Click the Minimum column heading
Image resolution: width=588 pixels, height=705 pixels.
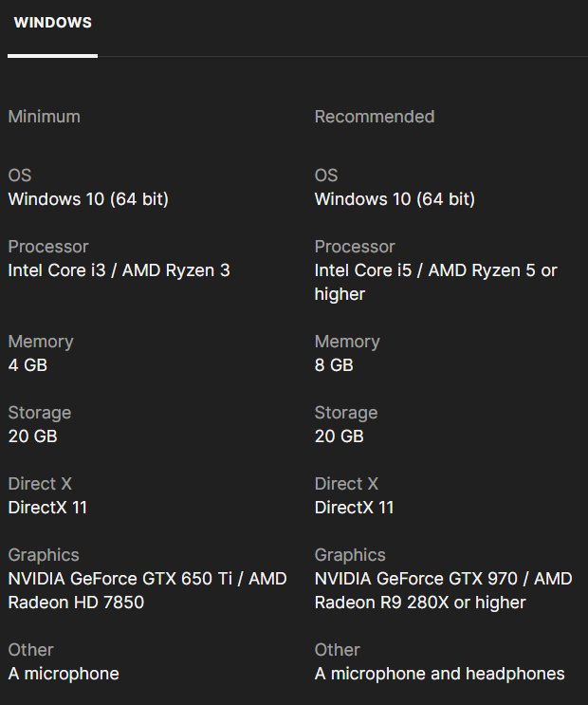pos(44,117)
